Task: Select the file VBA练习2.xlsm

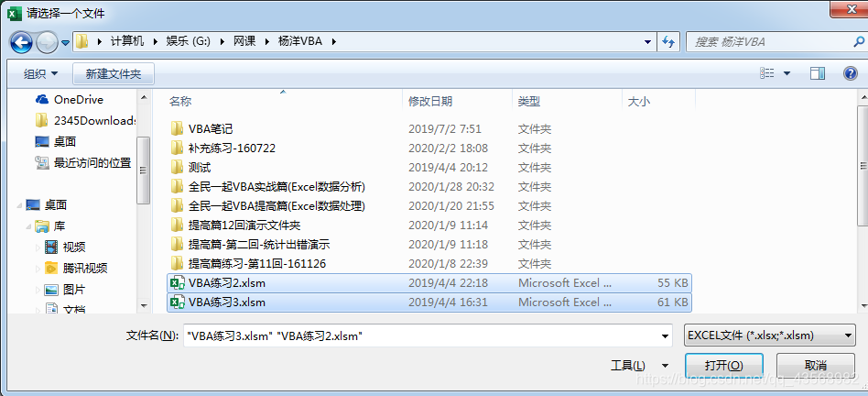Action: (429, 283)
